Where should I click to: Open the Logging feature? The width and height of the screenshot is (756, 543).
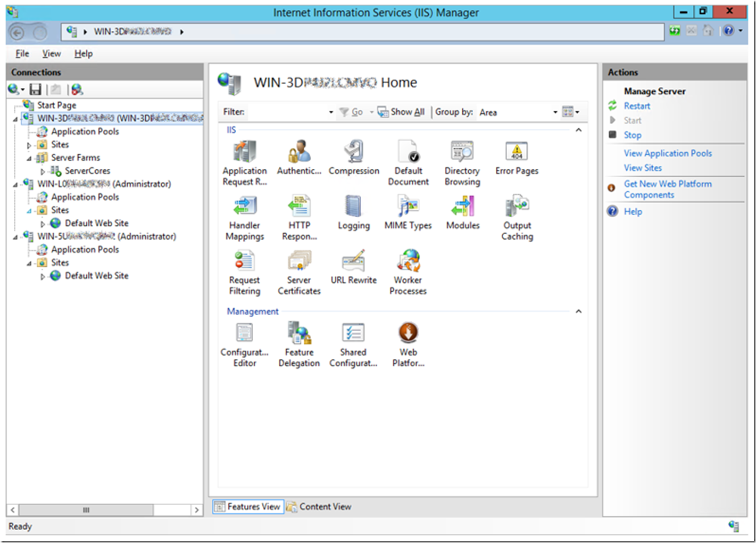point(354,213)
